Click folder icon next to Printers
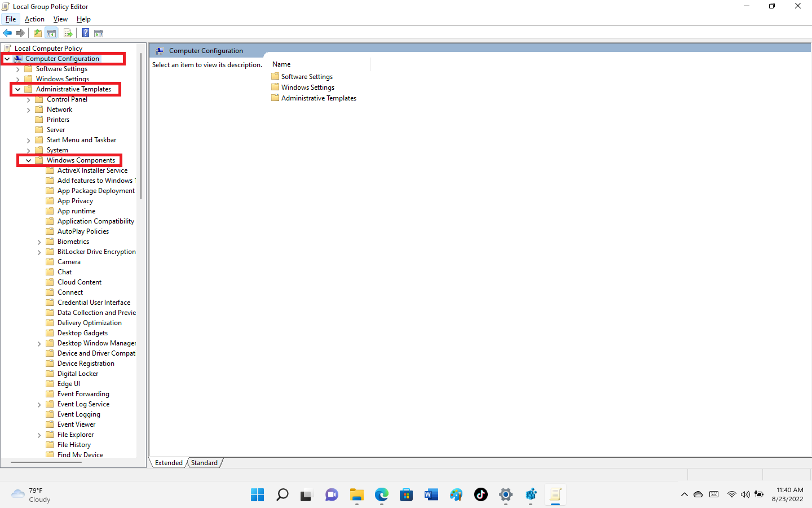 [x=39, y=120]
